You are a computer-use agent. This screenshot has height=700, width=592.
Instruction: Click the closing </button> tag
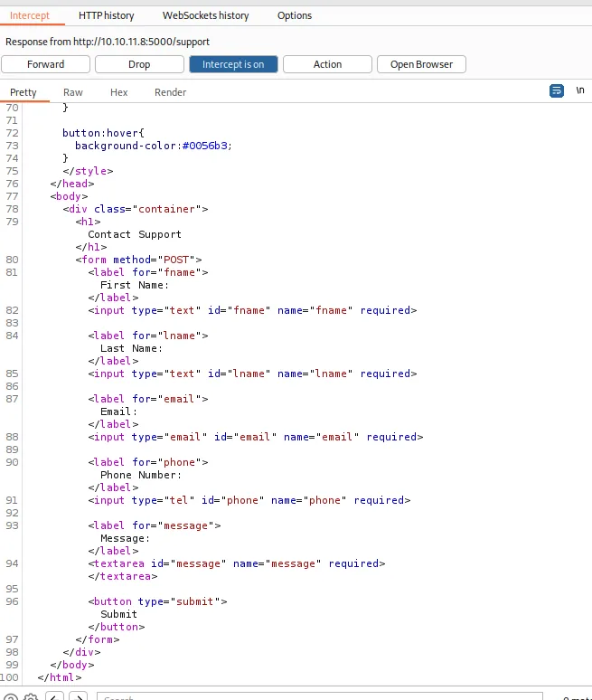click(117, 627)
